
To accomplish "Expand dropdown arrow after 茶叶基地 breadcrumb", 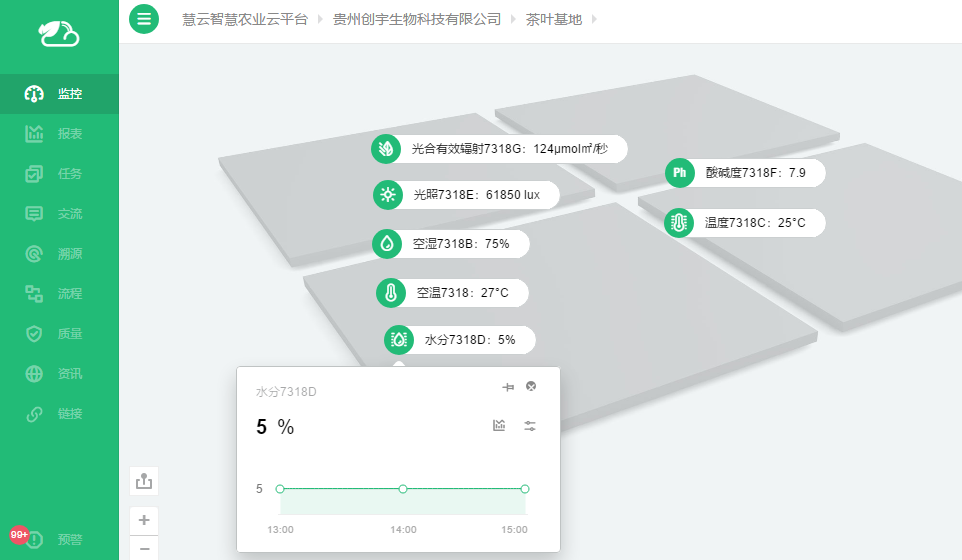I will pyautogui.click(x=593, y=19).
